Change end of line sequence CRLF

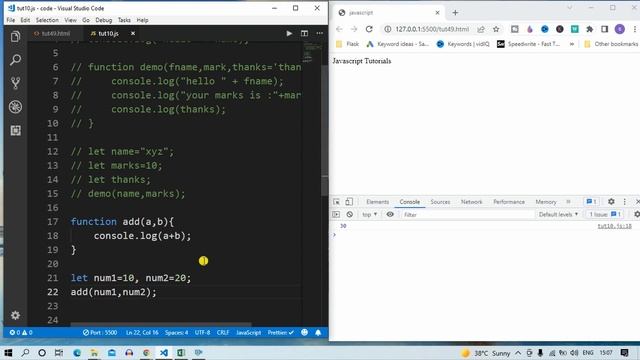pyautogui.click(x=223, y=333)
